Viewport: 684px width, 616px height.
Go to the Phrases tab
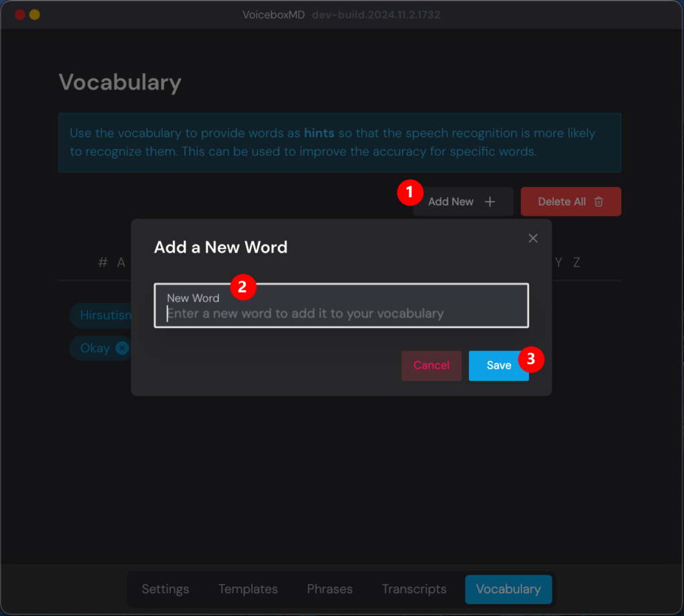329,589
